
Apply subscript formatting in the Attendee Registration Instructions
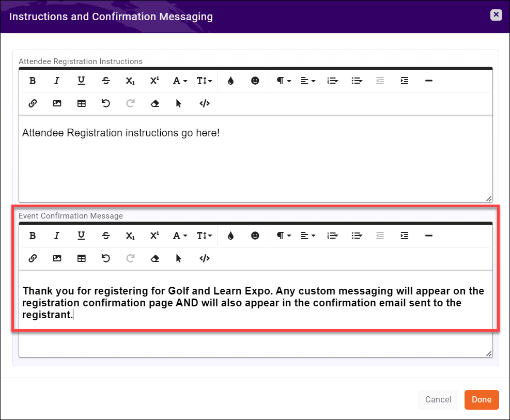coord(130,81)
